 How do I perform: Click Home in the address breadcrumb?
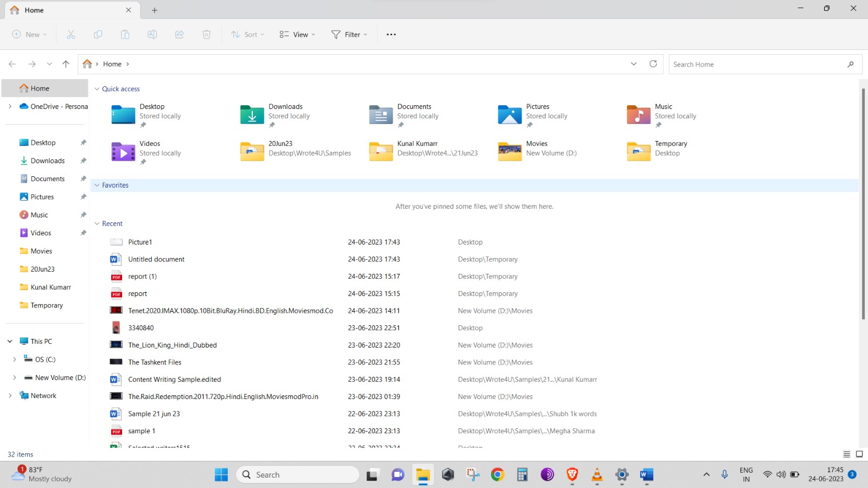112,64
